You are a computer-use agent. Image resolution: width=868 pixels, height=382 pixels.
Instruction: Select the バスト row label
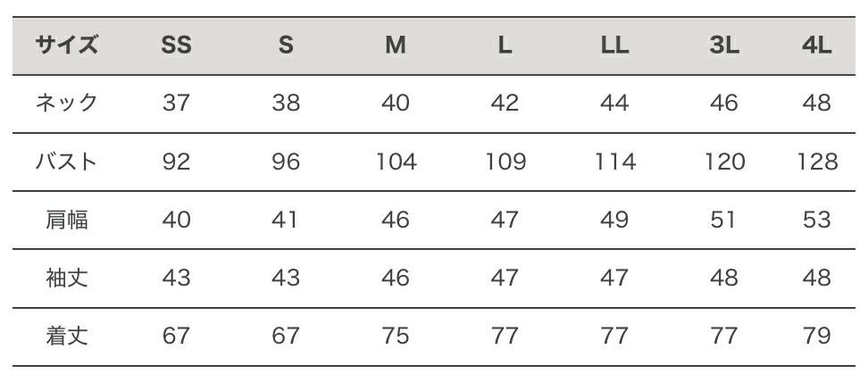point(67,162)
